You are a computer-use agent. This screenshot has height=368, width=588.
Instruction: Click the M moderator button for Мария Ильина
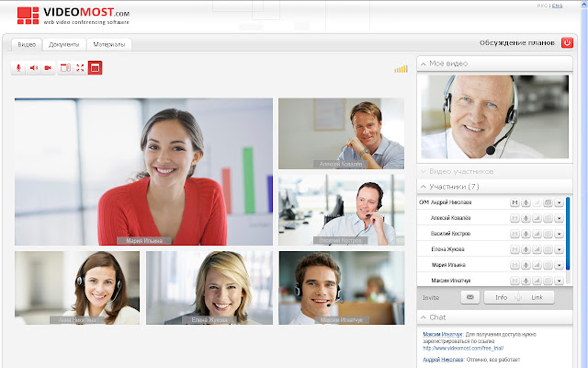pyautogui.click(x=514, y=265)
